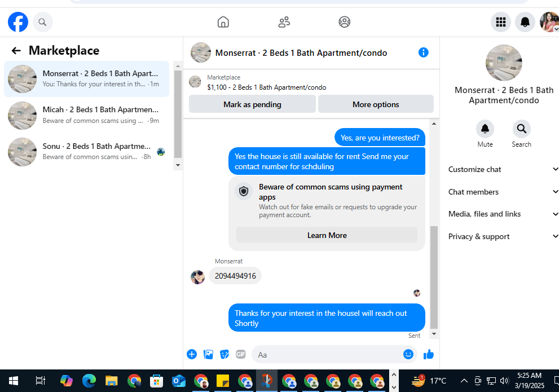Attach a photo with image icon
The height and width of the screenshot is (392, 559).
(x=208, y=354)
